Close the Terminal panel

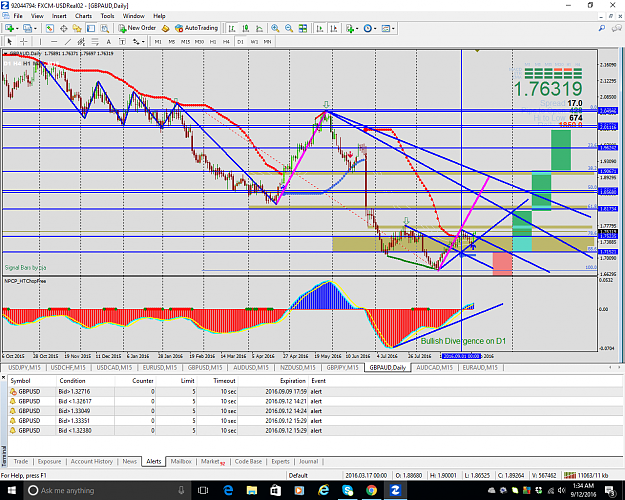(x=4, y=376)
